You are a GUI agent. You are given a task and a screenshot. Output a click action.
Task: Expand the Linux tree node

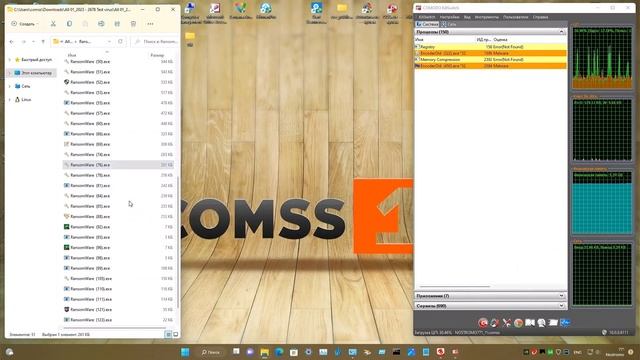[x=10, y=100]
